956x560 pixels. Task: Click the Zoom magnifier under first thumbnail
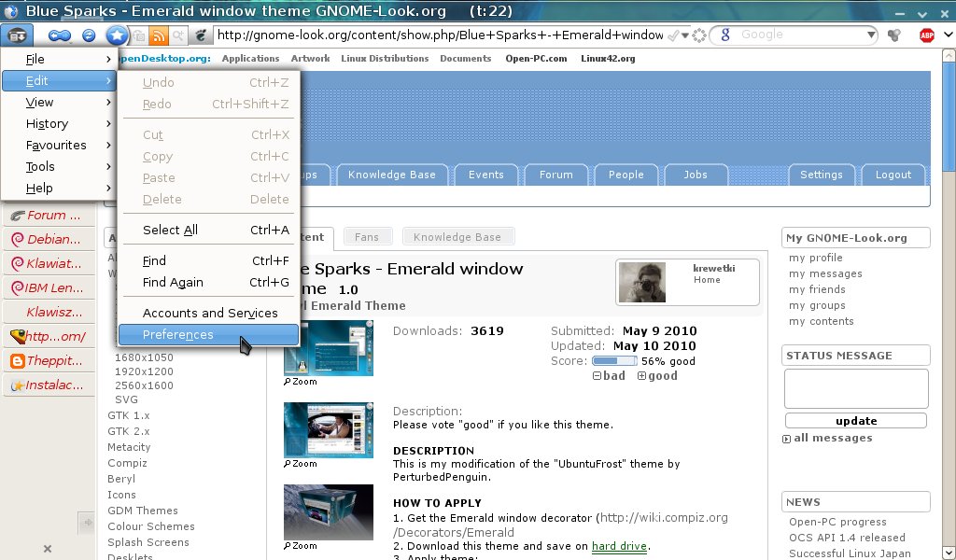[288, 382]
